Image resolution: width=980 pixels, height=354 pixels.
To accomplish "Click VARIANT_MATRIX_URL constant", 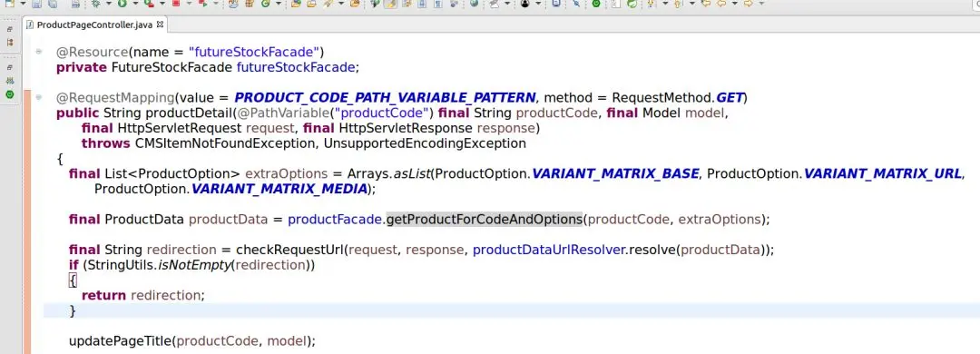I will 882,173.
